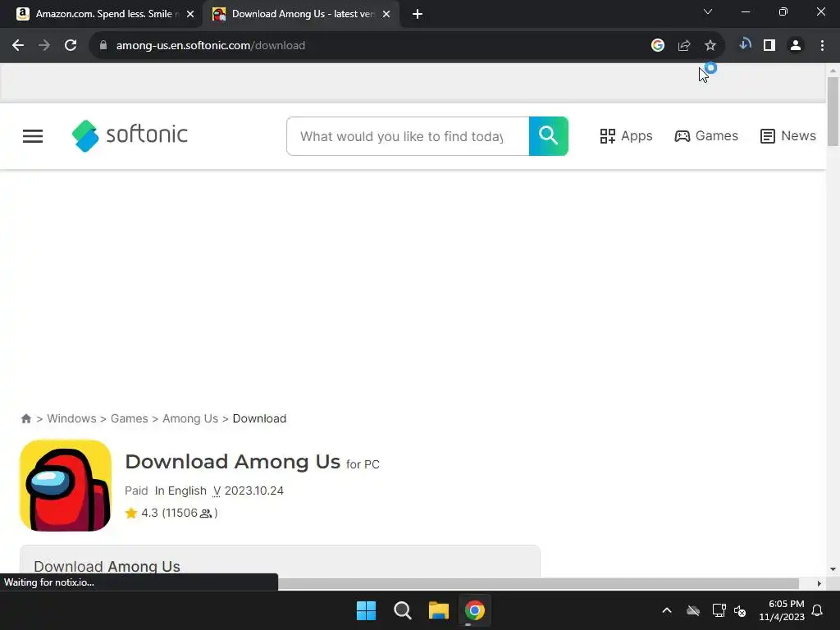Click the Download Among Us heading
The image size is (840, 630).
[x=232, y=462]
